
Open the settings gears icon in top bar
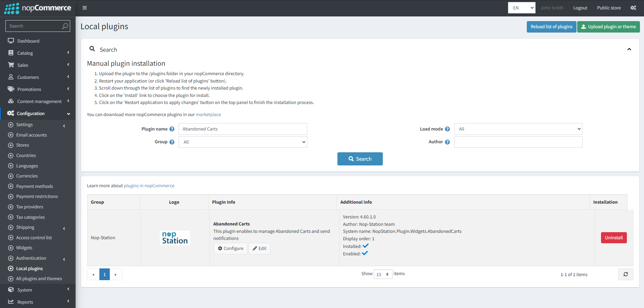[633, 8]
